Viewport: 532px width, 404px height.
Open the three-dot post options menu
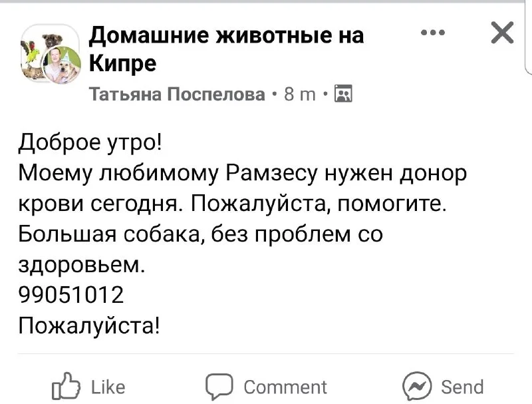tap(432, 33)
